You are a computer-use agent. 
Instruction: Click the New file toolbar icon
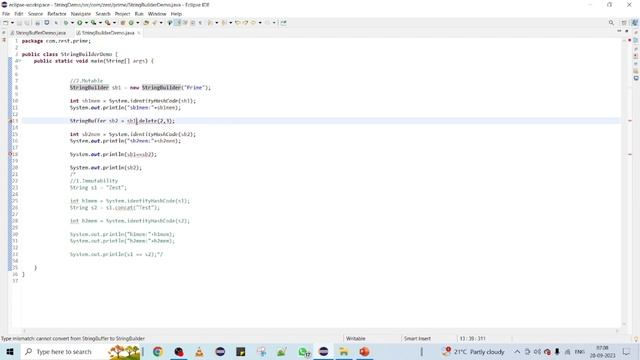6,23
